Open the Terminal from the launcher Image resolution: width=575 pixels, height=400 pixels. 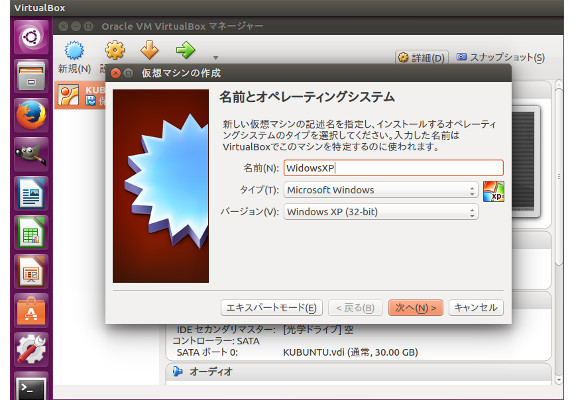[x=31, y=386]
